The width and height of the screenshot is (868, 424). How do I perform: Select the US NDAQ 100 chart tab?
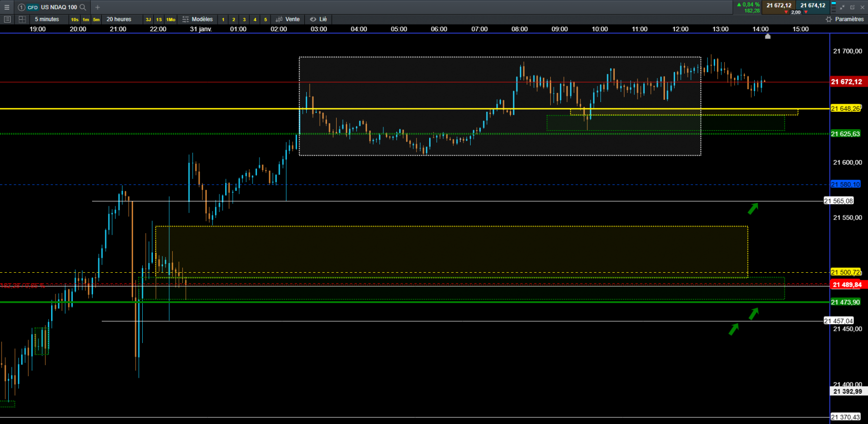(x=52, y=7)
